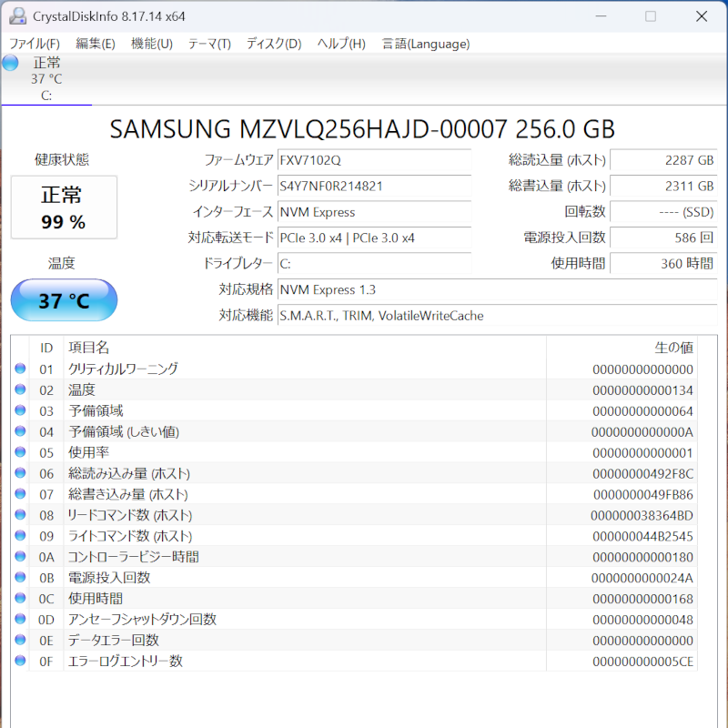Open the 編集(E) menu
Image resolution: width=728 pixels, height=728 pixels.
pyautogui.click(x=96, y=44)
